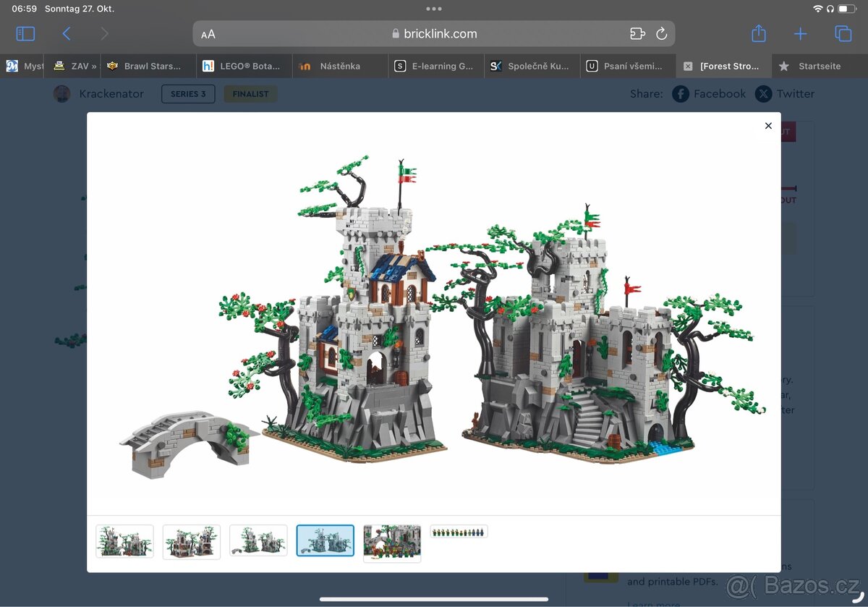This screenshot has height=607, width=868.
Task: Share the page to Facebook
Action: pos(709,93)
